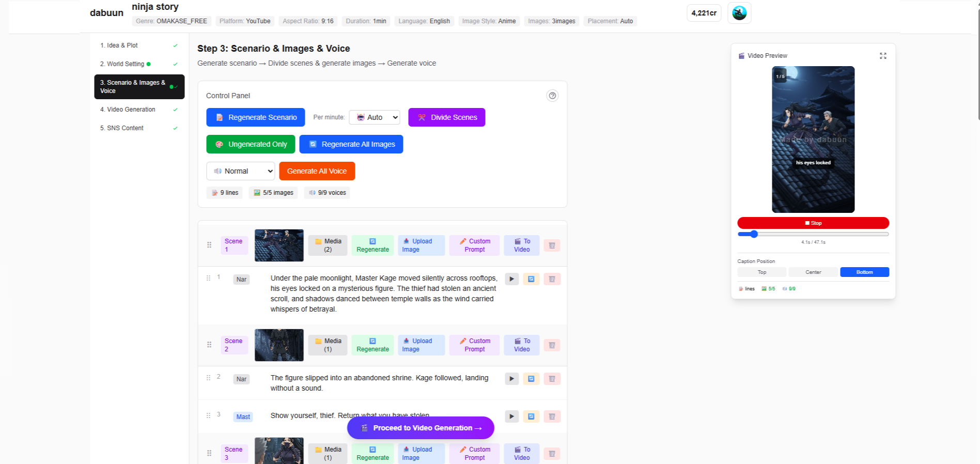Open the Scene 1 thumbnail image

279,245
